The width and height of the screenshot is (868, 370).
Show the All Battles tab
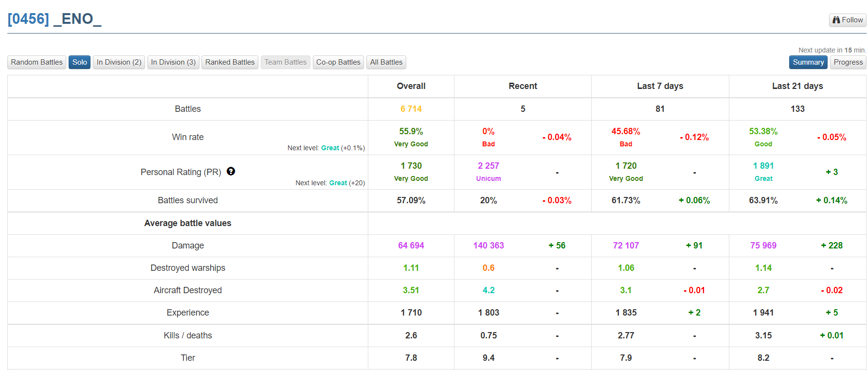tap(386, 62)
